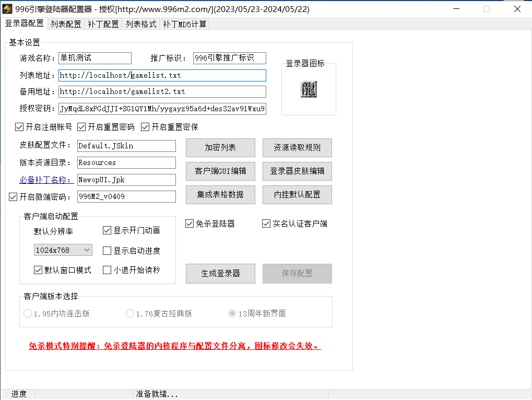The height and width of the screenshot is (400, 532).
Task: Switch to the 列表配置 tab
Action: 66,24
